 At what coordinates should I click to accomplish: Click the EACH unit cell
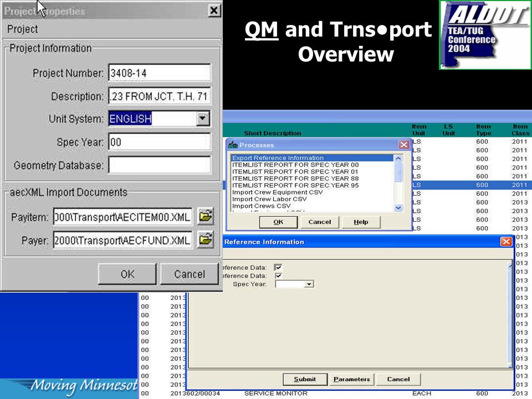pyautogui.click(x=421, y=393)
